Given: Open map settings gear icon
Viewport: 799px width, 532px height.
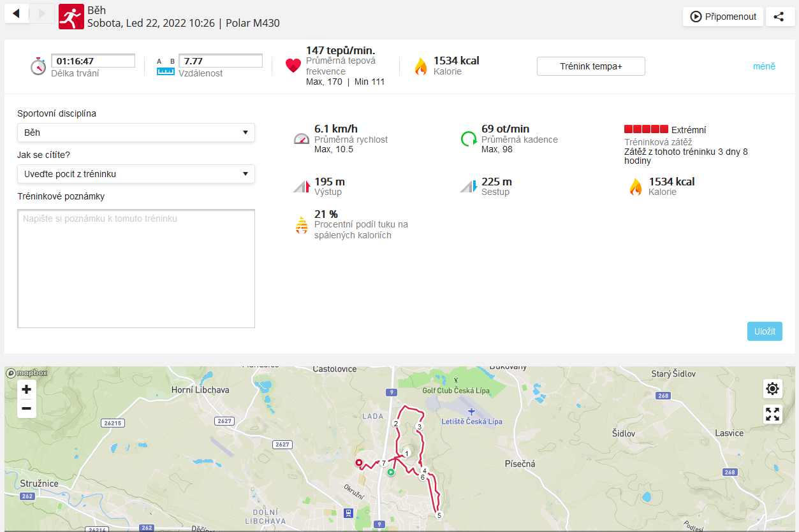Looking at the screenshot, I should point(773,389).
